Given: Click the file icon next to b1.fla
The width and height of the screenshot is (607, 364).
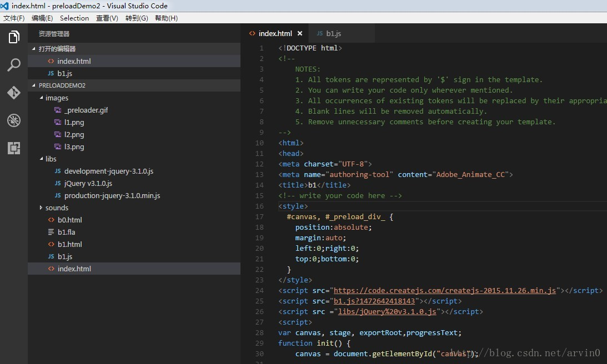Looking at the screenshot, I should (x=51, y=232).
